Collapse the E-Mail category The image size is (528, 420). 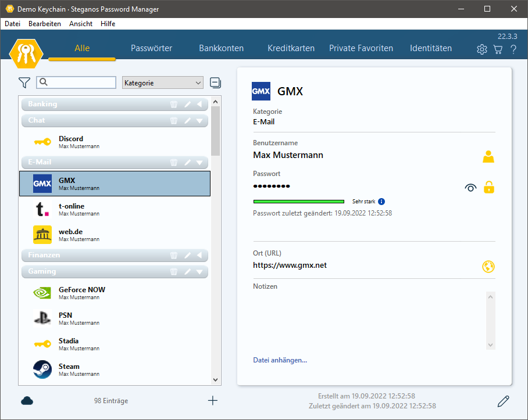[x=199, y=163]
